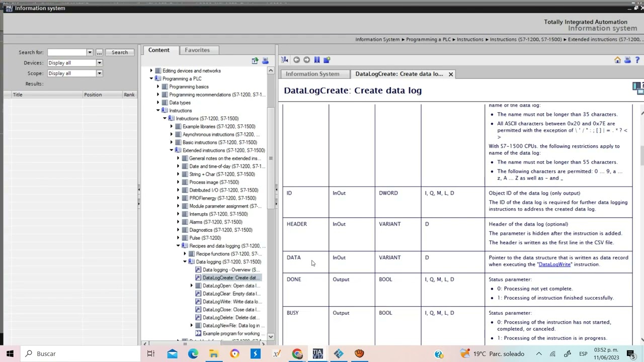
Task: Open the blue bookmarks icon in the toolbar
Action: click(x=317, y=60)
